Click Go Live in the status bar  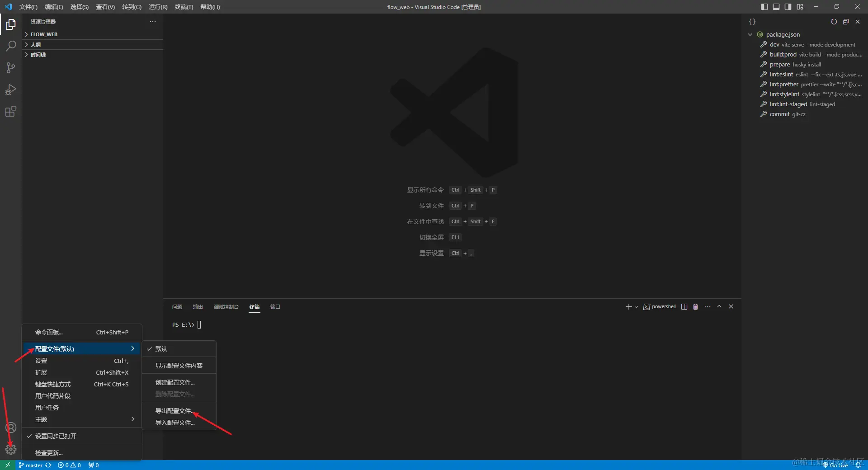(835, 465)
